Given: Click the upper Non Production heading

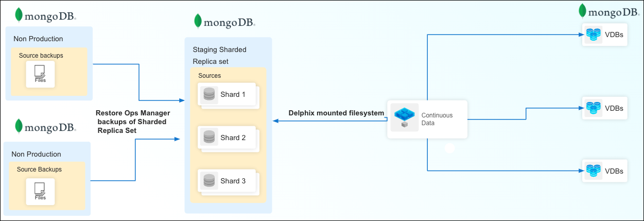Looking at the screenshot, I should (x=37, y=39).
